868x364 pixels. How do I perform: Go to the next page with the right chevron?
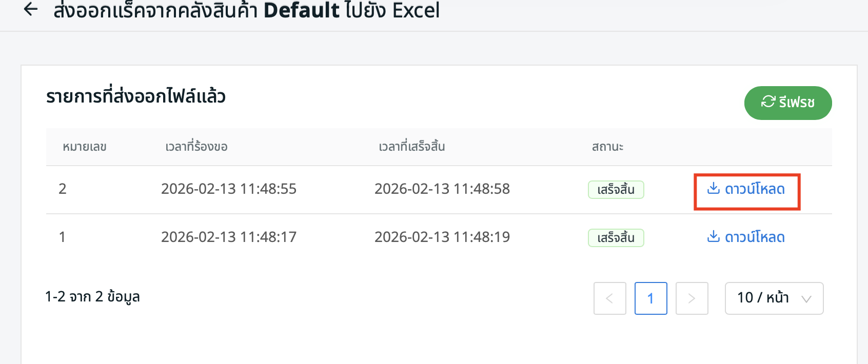pos(692,298)
